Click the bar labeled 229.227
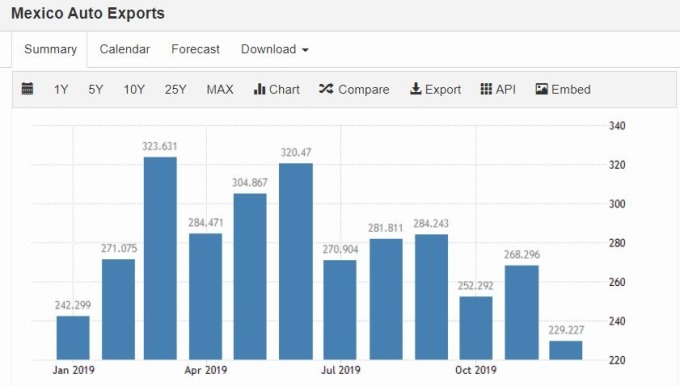 click(x=566, y=350)
